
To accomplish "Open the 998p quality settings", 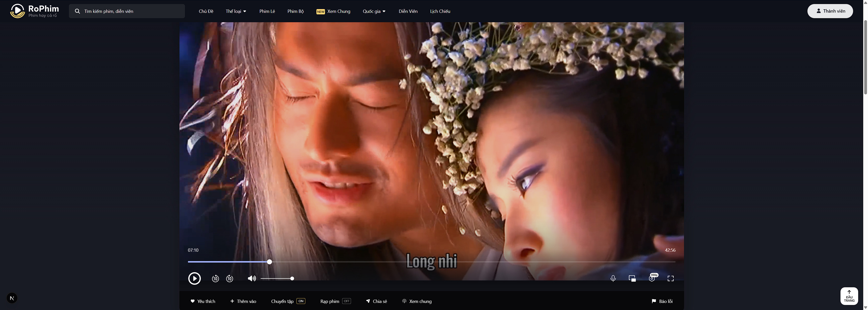I will (x=652, y=278).
